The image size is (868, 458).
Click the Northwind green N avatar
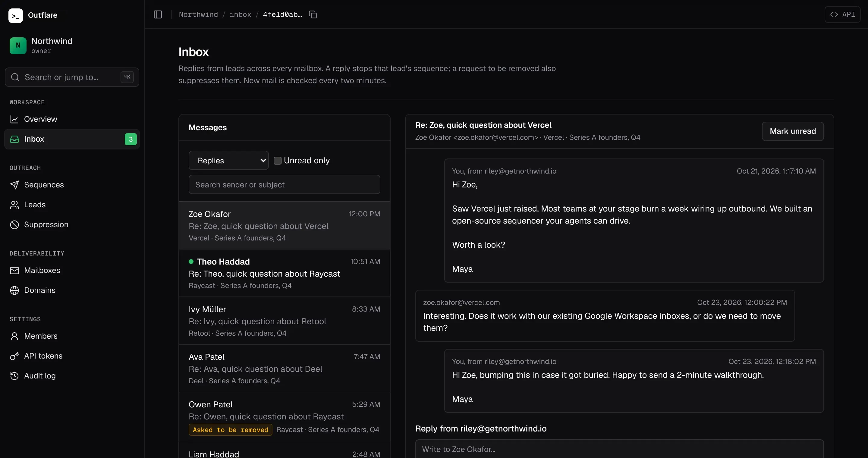point(18,45)
